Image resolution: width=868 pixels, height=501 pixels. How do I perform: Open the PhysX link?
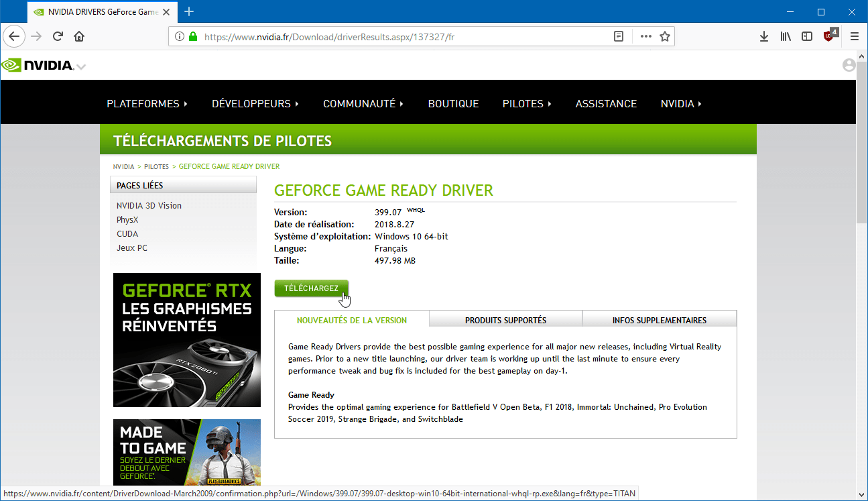(127, 220)
